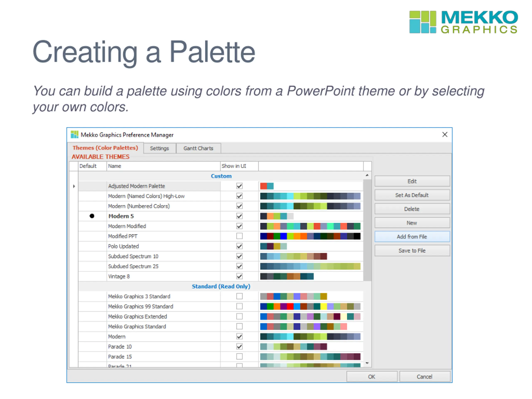Click the Custom group header
Screen dimensions: 532x399
click(221, 176)
